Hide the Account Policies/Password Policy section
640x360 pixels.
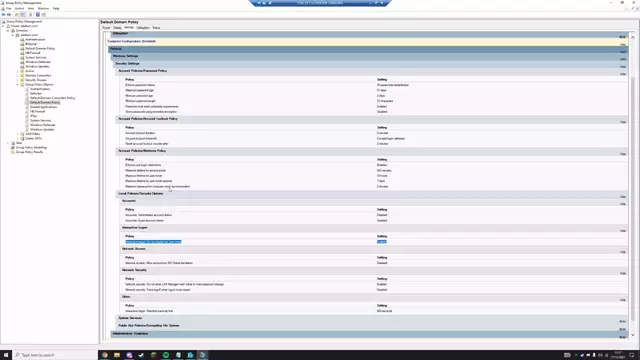pyautogui.click(x=623, y=74)
